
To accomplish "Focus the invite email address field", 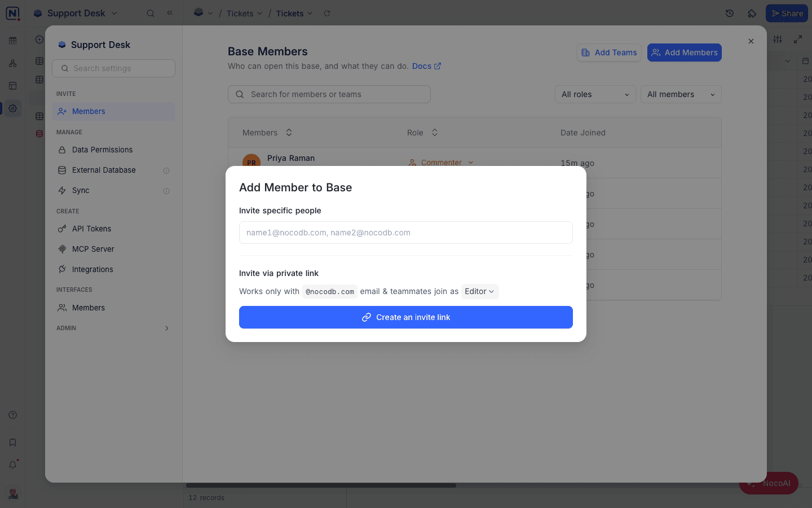I will (406, 233).
